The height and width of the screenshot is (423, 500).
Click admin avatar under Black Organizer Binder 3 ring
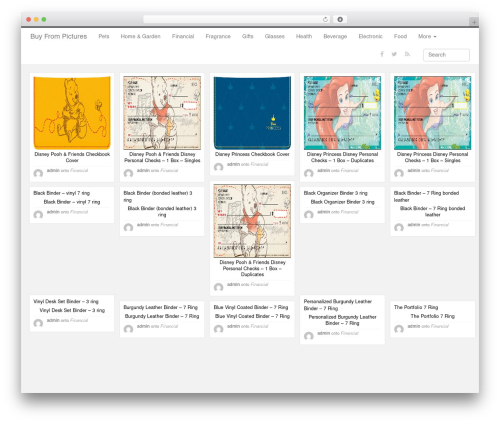click(x=309, y=215)
